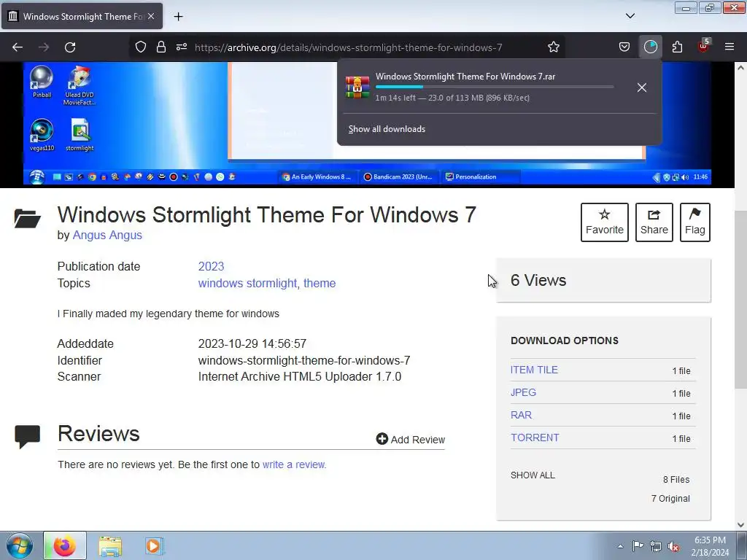Favorite this archive item
This screenshot has width=747, height=560.
pos(605,222)
